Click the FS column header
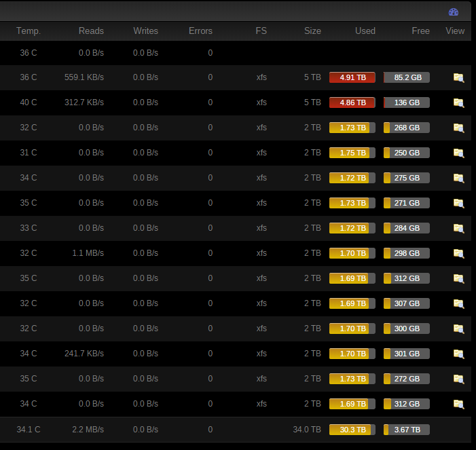Image resolution: width=476 pixels, height=450 pixels. pyautogui.click(x=261, y=31)
